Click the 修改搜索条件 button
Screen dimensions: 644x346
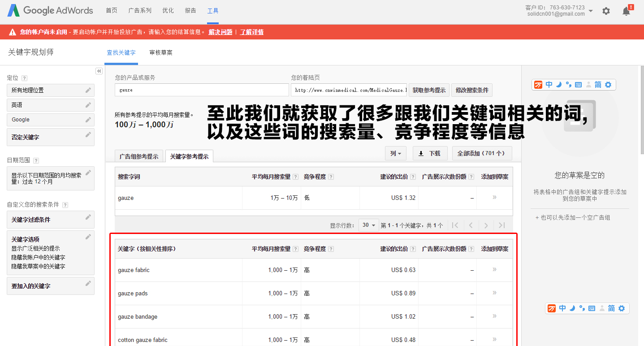pyautogui.click(x=472, y=90)
